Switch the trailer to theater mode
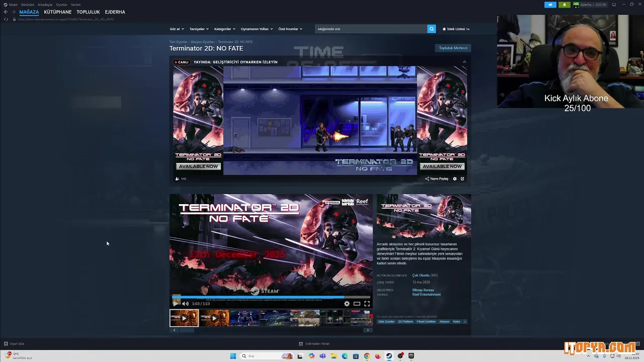 (357, 304)
